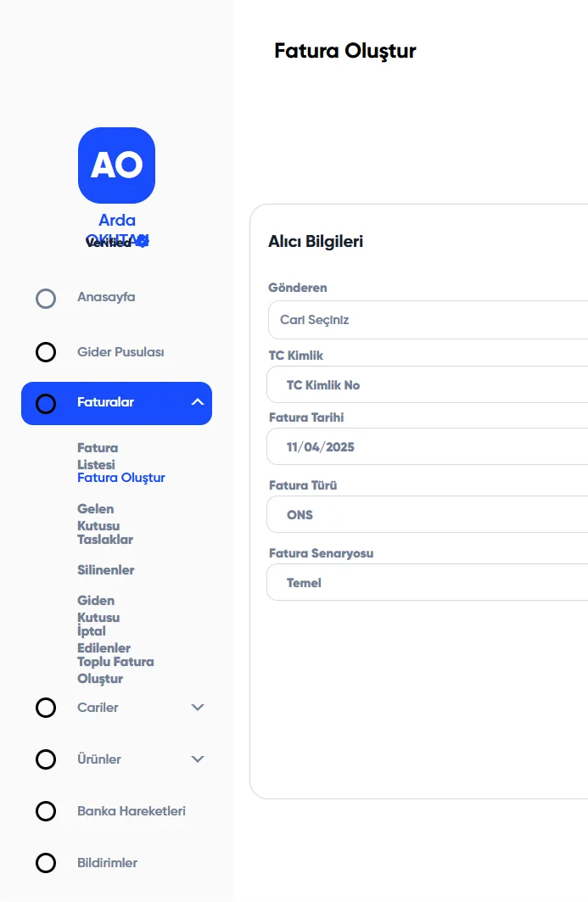Open Silinenler in the sidebar
The width and height of the screenshot is (588, 902).
click(x=106, y=570)
